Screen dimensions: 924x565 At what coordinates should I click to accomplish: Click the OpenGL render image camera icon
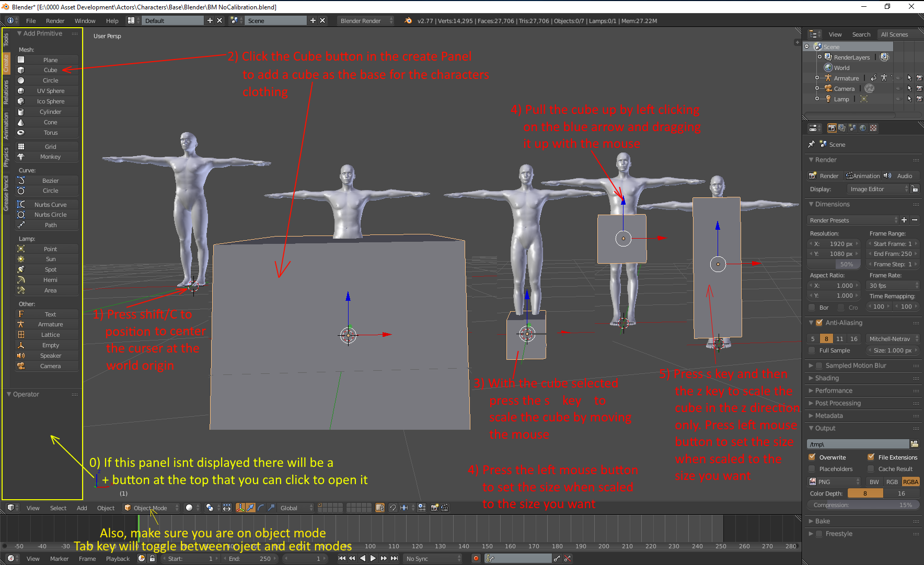click(434, 508)
